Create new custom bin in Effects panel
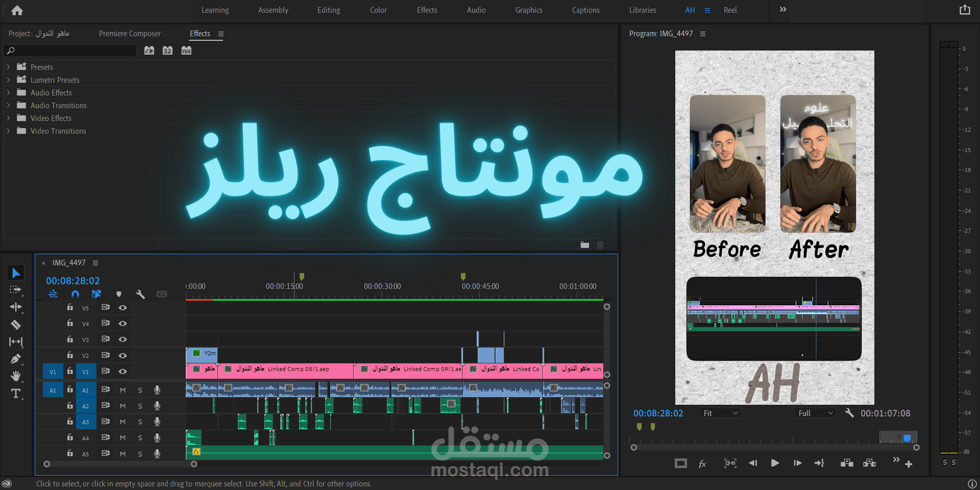980x490 pixels. tap(585, 245)
